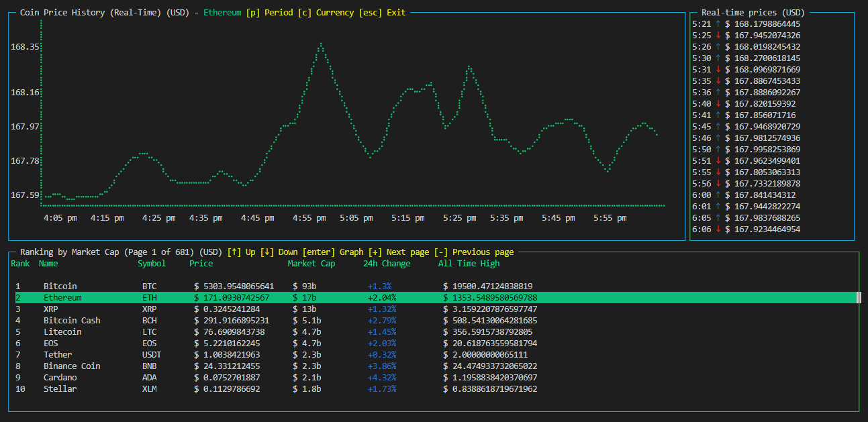
Task: Click the red down arrow at 5:25
Action: [718, 36]
